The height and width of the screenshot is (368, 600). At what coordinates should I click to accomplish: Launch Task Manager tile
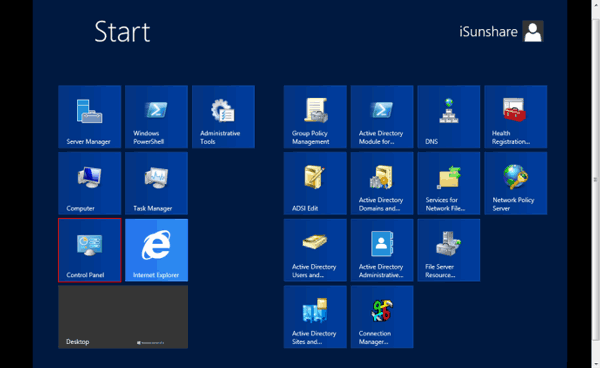pos(156,183)
